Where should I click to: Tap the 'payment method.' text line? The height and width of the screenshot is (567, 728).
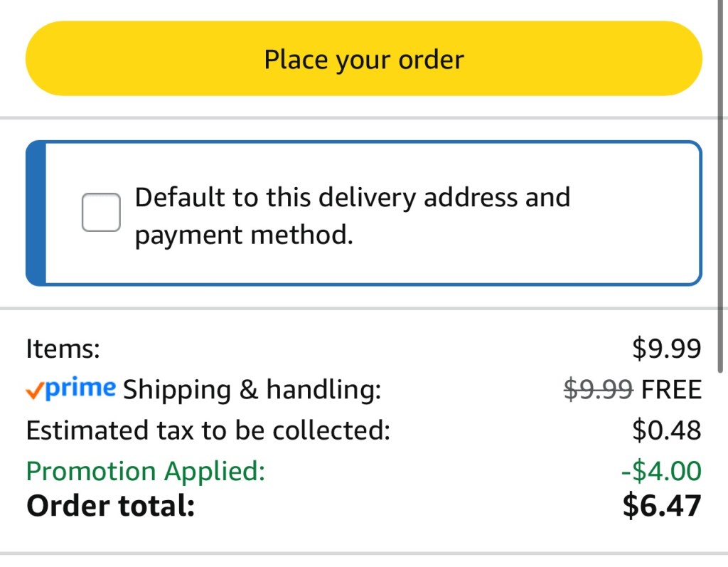pos(244,235)
